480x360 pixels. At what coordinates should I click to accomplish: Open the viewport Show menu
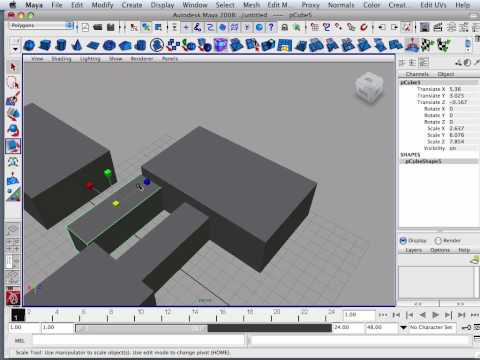116,59
